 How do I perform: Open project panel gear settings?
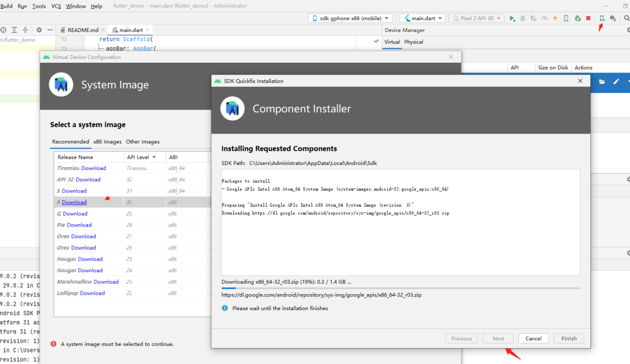click(x=39, y=30)
